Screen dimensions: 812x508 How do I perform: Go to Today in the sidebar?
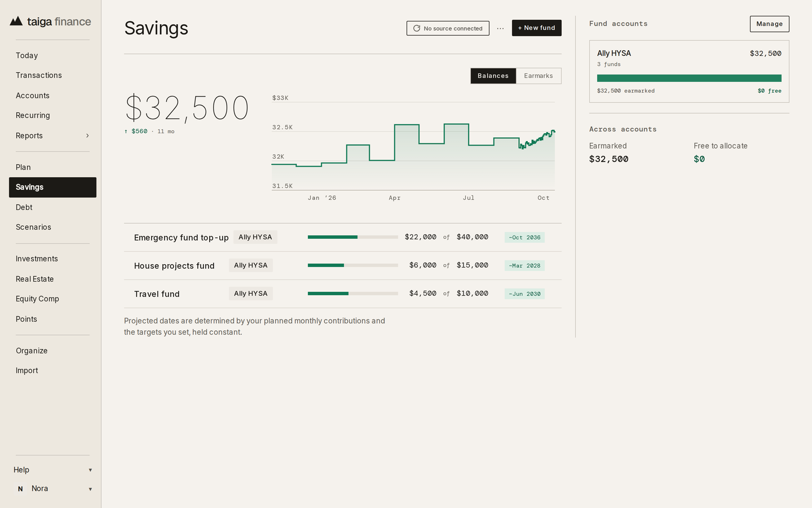click(x=52, y=55)
